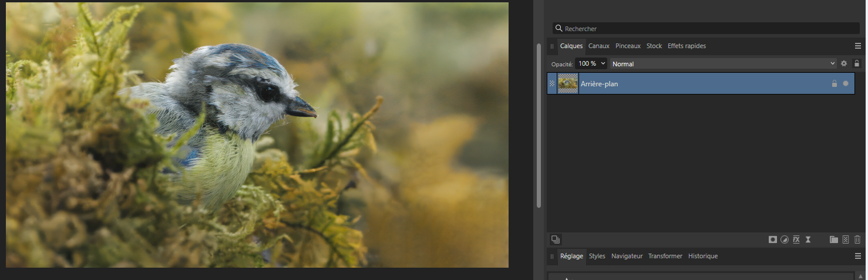Click the Arrière-plan layer thumbnail

[x=568, y=83]
